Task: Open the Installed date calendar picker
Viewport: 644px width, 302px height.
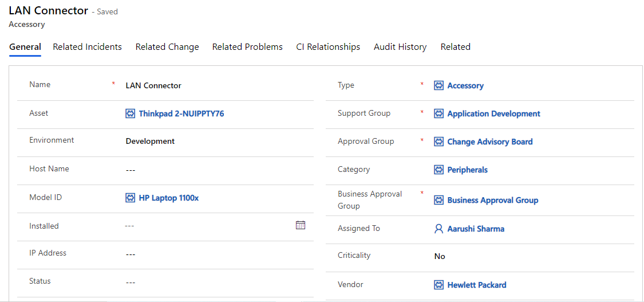Action: coord(301,225)
